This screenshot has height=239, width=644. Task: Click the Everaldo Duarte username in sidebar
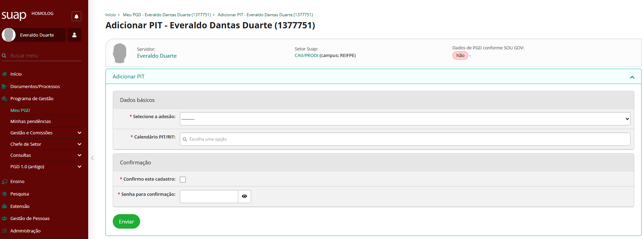37,35
